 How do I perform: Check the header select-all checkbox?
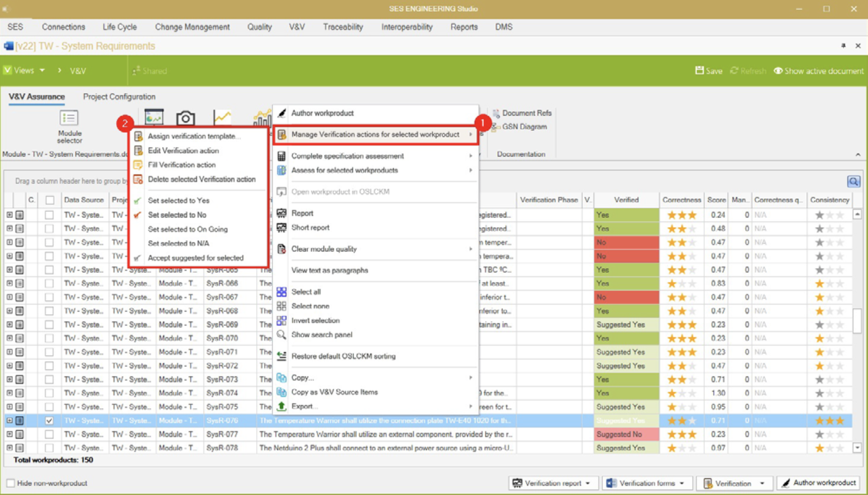click(x=50, y=200)
